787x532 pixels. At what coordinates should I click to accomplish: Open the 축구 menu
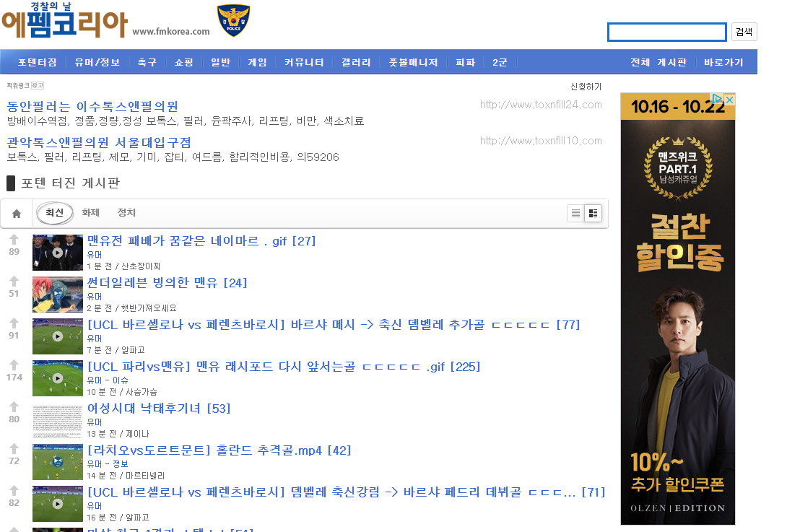click(x=147, y=62)
